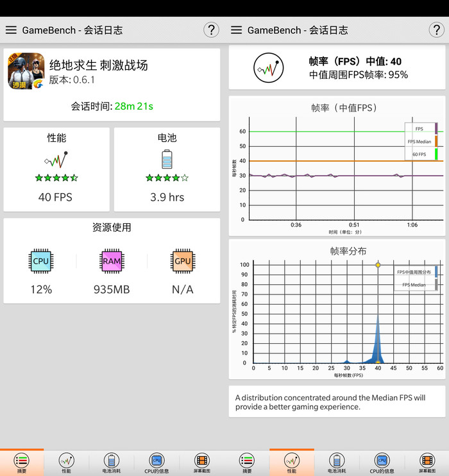Open the hamburger menu in left panel
Screen dimensions: 449x476
(11, 30)
